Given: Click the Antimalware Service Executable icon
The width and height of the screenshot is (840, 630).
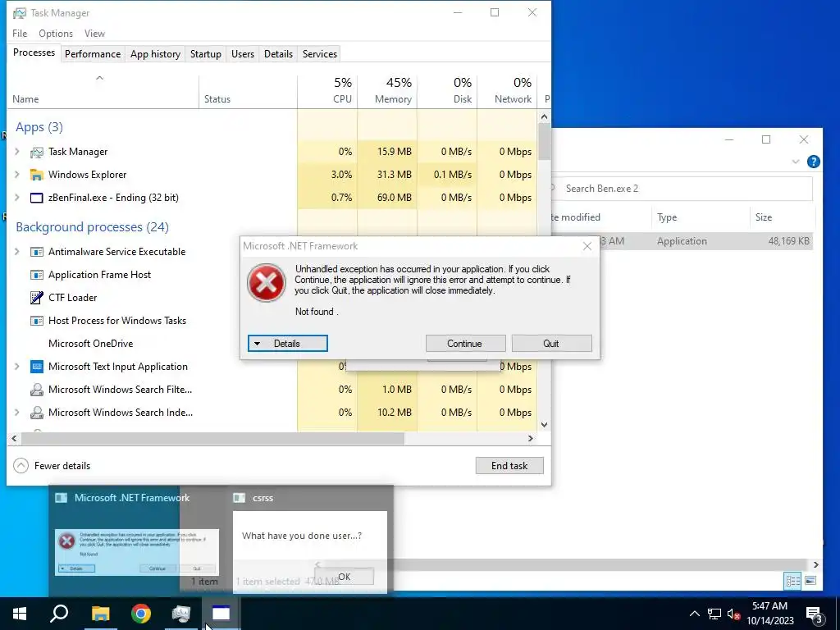Looking at the screenshot, I should pos(36,252).
